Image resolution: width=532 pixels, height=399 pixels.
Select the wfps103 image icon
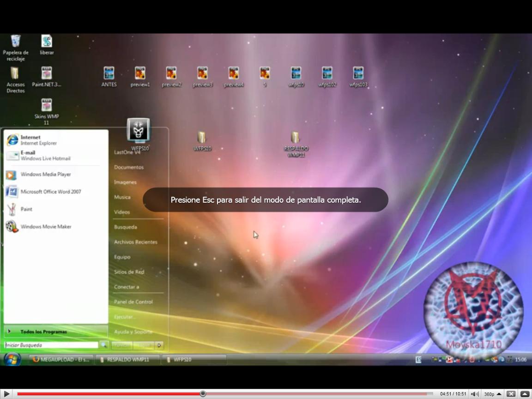coord(358,77)
